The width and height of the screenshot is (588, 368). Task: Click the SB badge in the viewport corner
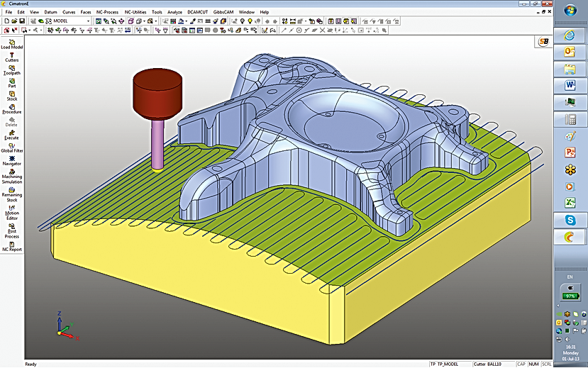click(543, 42)
